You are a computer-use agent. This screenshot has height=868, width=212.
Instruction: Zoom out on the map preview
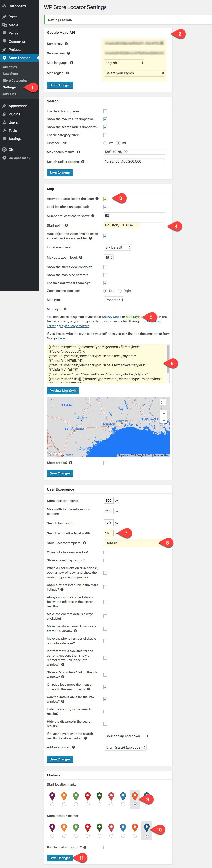pos(164,420)
